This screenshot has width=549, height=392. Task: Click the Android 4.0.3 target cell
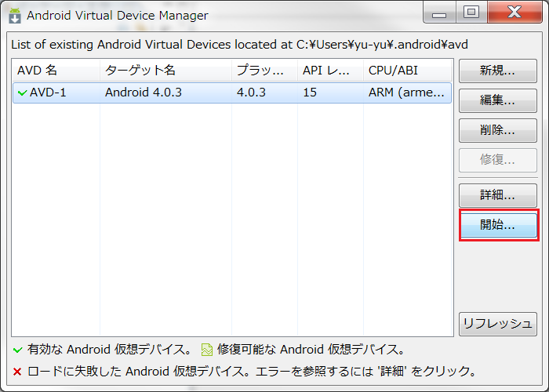(144, 93)
